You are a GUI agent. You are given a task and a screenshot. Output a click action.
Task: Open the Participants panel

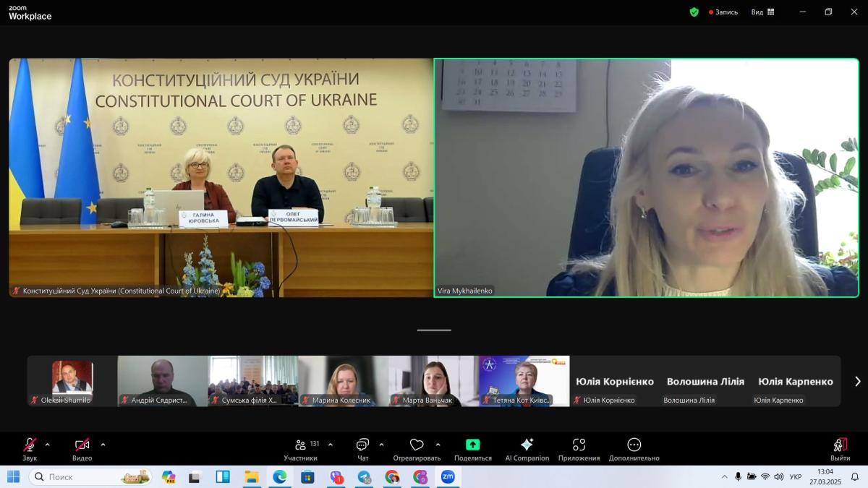pos(300,448)
